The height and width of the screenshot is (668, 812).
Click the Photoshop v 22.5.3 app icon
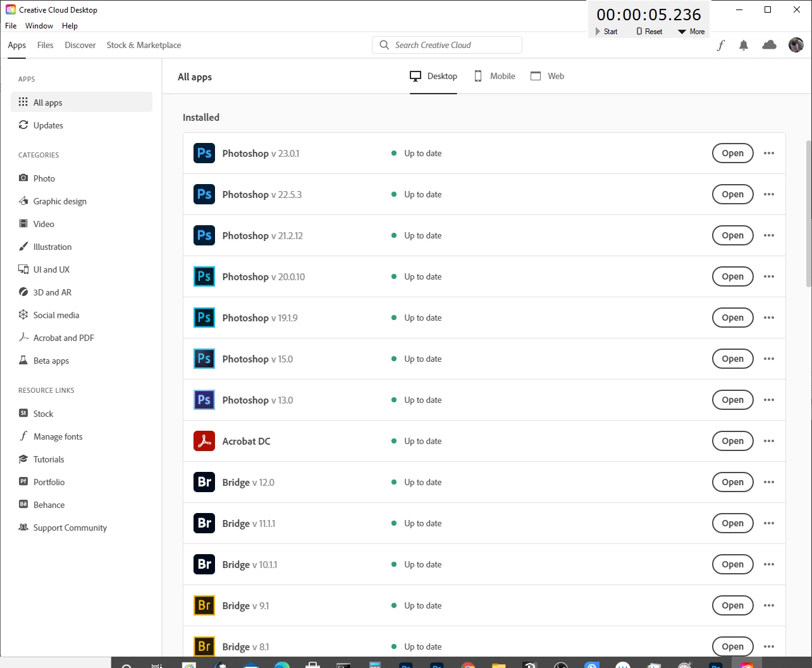204,194
